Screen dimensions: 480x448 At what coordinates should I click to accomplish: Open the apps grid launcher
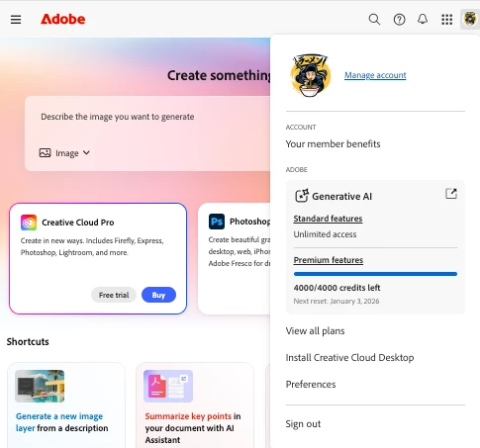tap(447, 20)
